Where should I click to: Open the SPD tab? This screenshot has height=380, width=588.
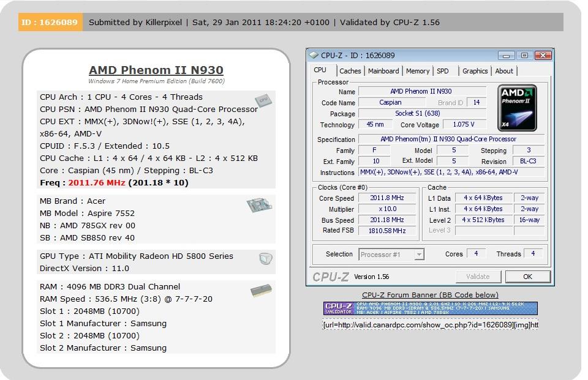coord(443,71)
